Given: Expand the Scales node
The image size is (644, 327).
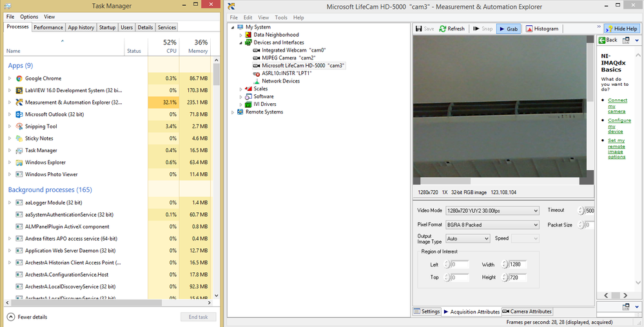Looking at the screenshot, I should (x=241, y=89).
